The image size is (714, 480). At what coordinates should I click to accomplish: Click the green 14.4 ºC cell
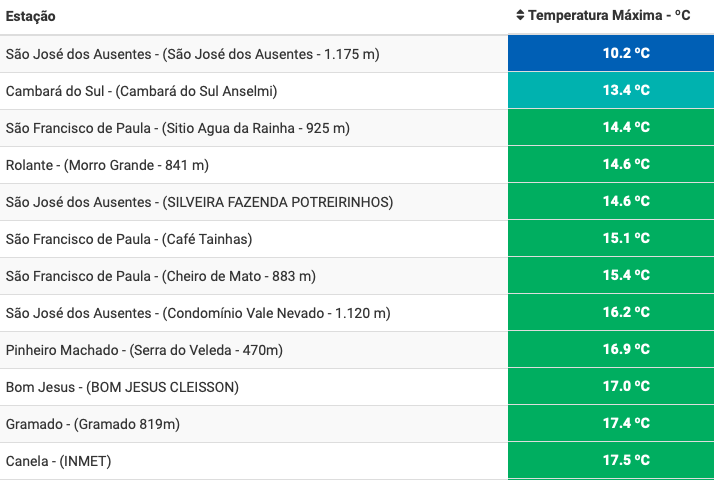click(x=626, y=128)
